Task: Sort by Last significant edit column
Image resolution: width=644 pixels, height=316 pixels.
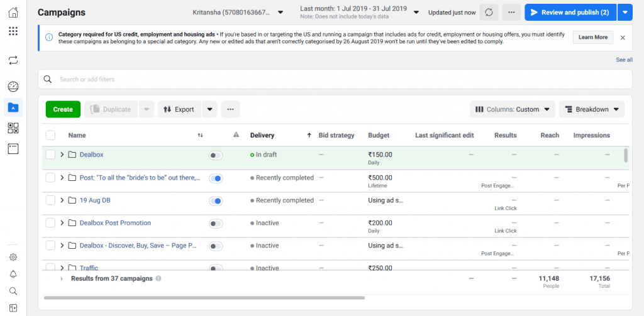Action: (445, 135)
